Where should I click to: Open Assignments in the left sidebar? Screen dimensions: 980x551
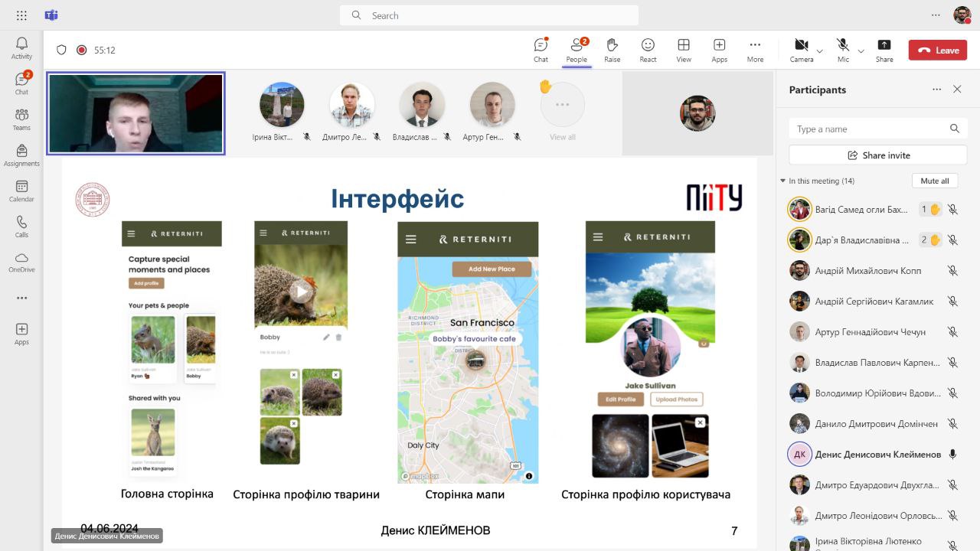pos(21,155)
